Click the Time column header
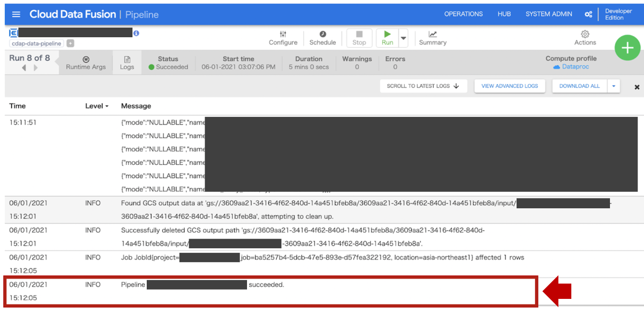Viewport: 644px width, 309px height. coord(17,106)
